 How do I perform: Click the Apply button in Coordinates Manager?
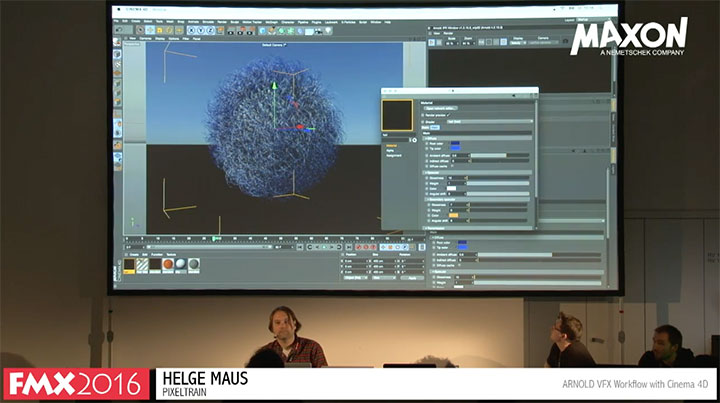pyautogui.click(x=412, y=278)
